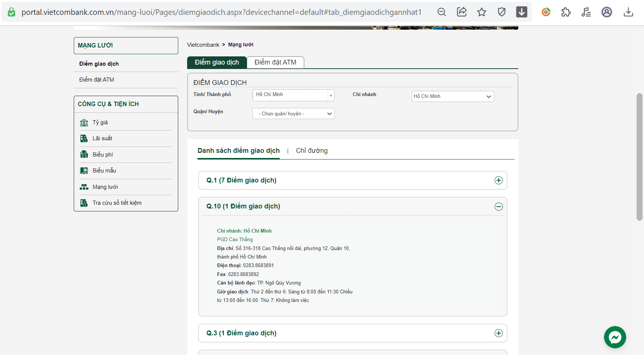
Task: Select Danh sách điểm giao dịch tab
Action: tap(239, 151)
